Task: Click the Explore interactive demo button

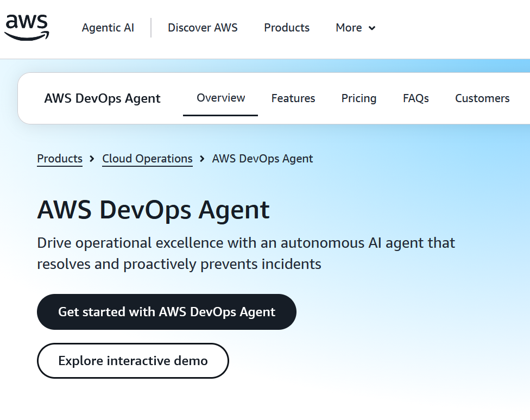Action: (133, 361)
